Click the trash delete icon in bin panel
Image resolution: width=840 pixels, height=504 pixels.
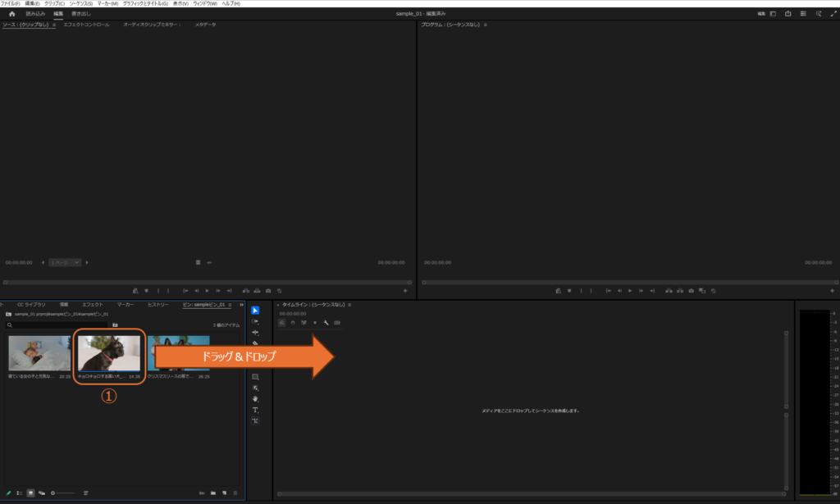point(236,493)
